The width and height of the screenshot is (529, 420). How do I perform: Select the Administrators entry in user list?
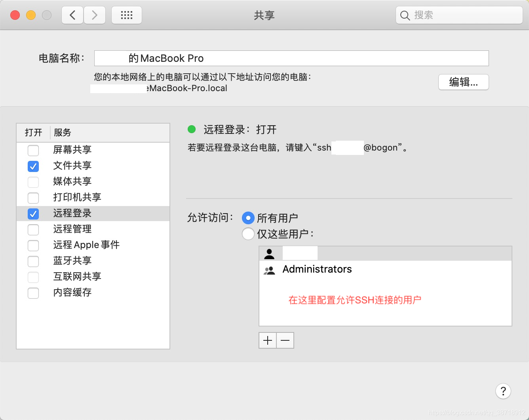pos(385,269)
